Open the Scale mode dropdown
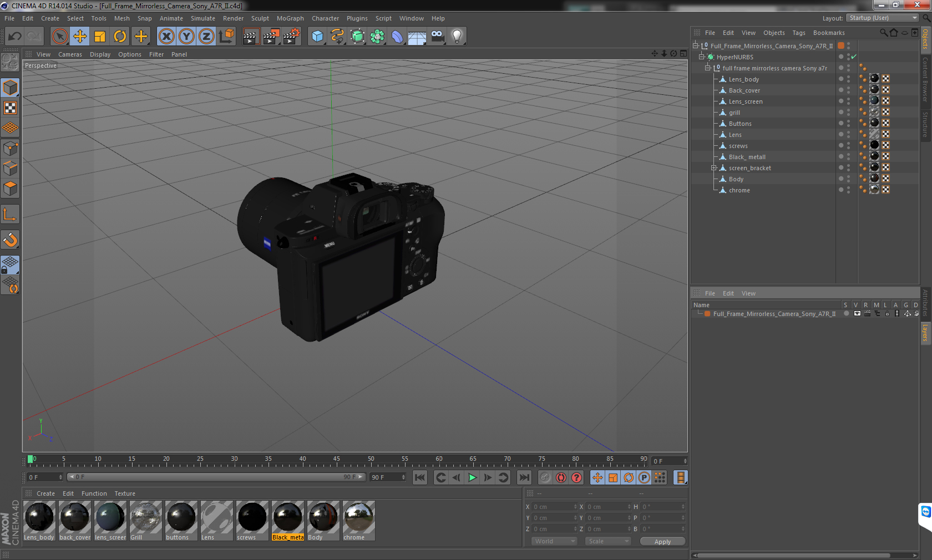Image resolution: width=932 pixels, height=560 pixels. tap(608, 541)
